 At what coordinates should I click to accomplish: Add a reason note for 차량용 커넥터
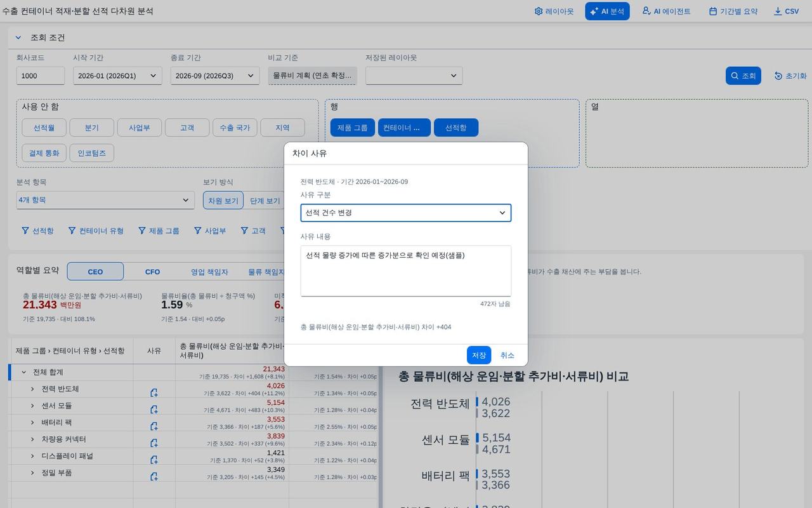click(154, 443)
